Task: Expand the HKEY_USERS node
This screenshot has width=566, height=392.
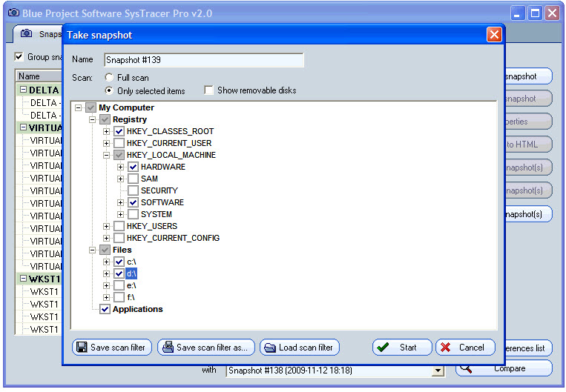Action: tap(106, 226)
